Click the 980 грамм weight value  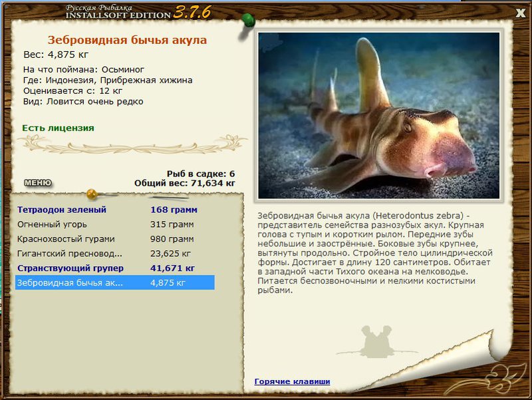pyautogui.click(x=172, y=239)
